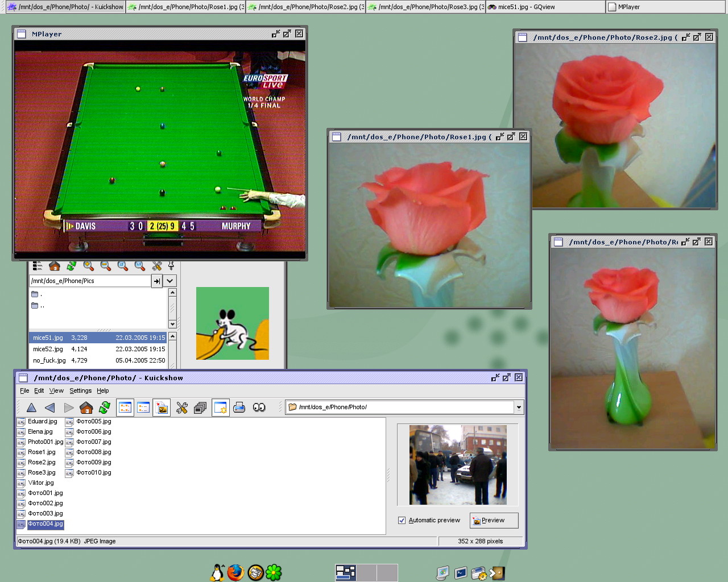
Task: Open the monitor display icon in panel
Action: point(442,573)
